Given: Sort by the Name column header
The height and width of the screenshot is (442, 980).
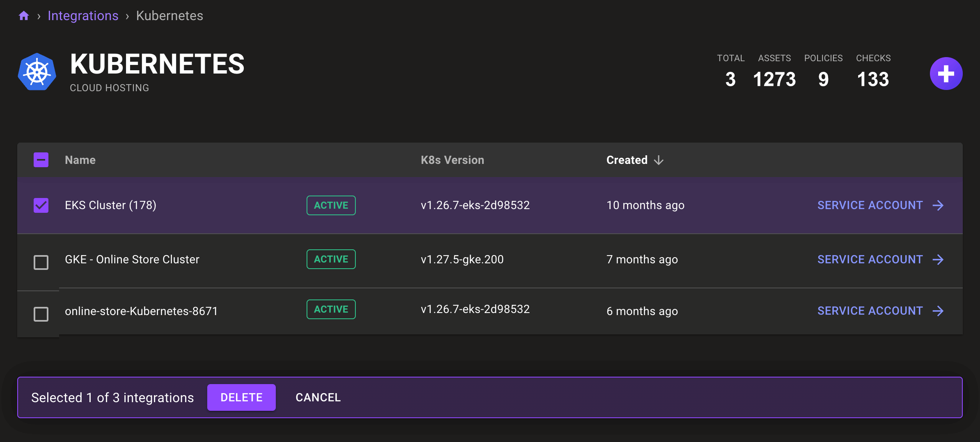Looking at the screenshot, I should pos(80,160).
